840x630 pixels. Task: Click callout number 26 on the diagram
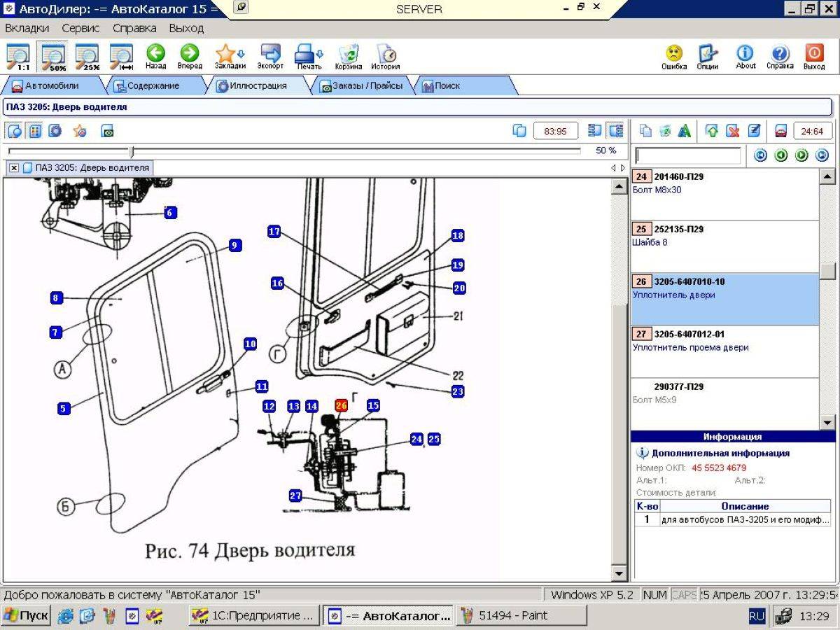click(x=341, y=405)
